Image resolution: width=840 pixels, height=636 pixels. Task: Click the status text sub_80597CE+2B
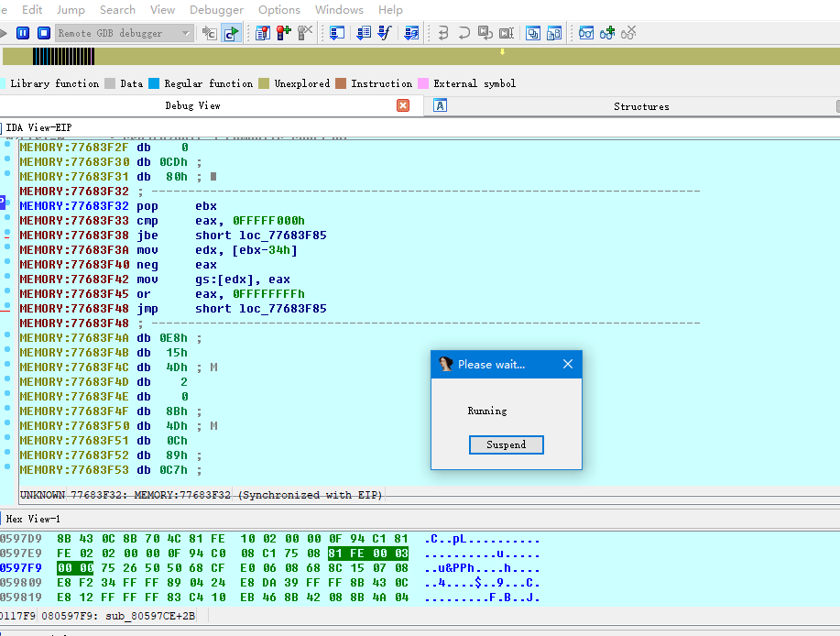(x=150, y=616)
